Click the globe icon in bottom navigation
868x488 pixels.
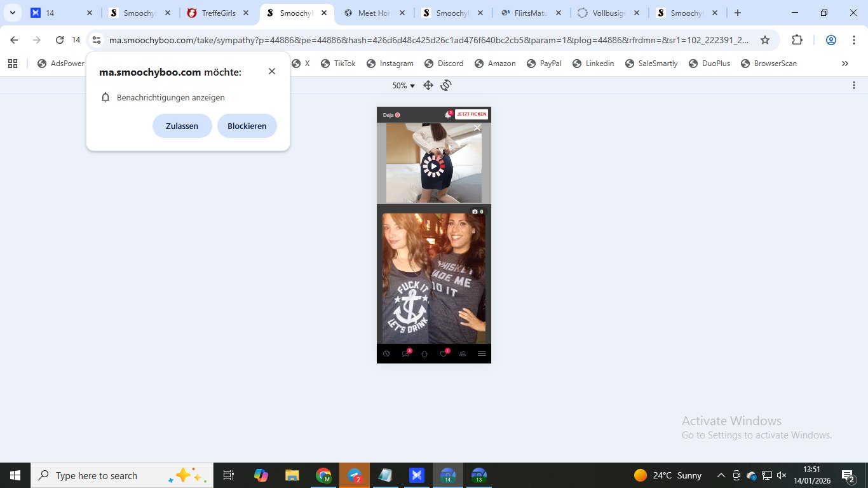point(386,354)
